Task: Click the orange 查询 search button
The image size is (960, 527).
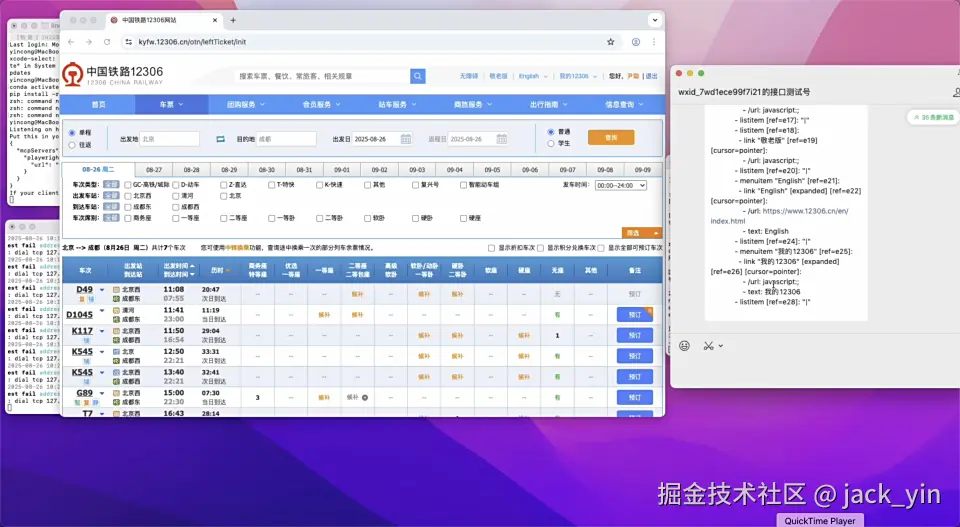Action: click(x=611, y=138)
